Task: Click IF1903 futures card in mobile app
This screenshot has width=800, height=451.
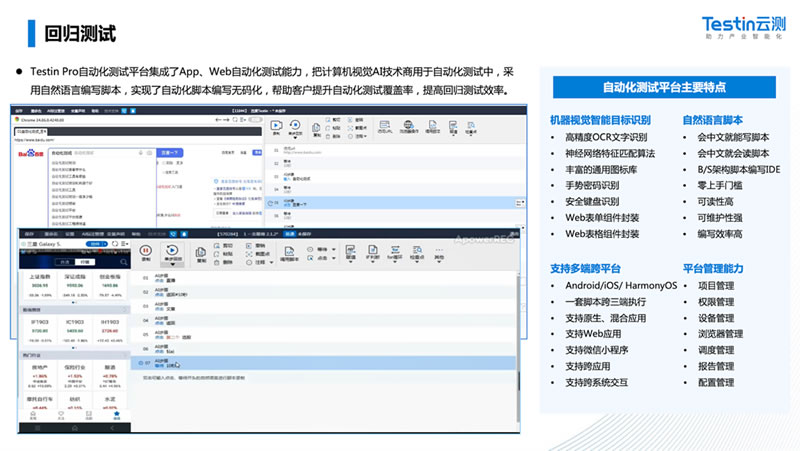Action: coord(40,331)
